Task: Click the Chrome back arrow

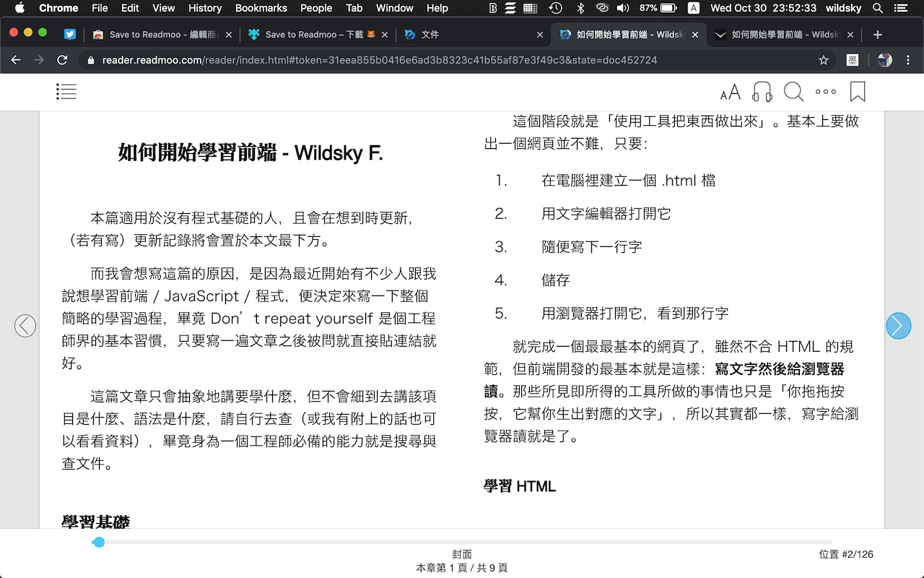Action: click(16, 60)
